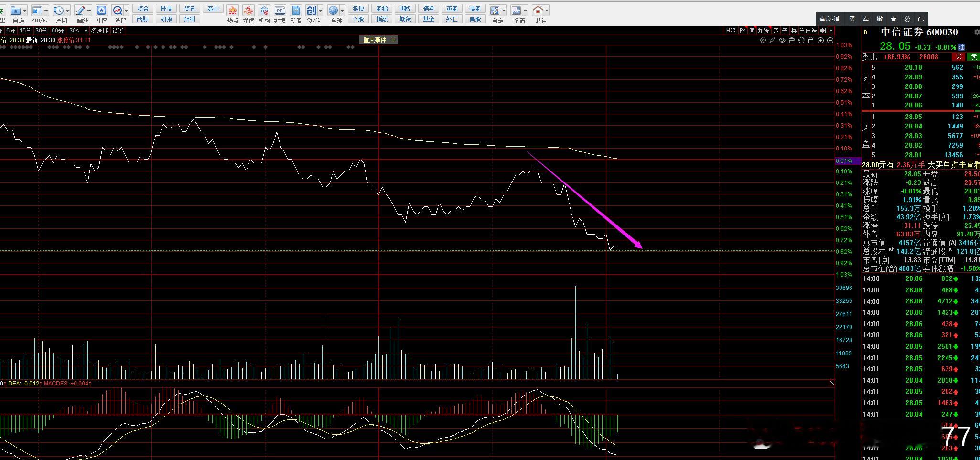Click the 港股 toolbar button

click(x=475, y=9)
